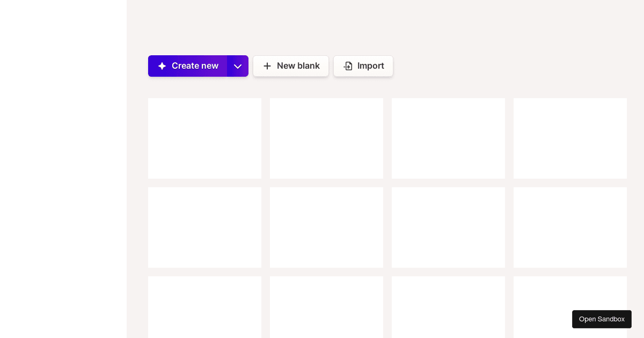Click the import arrow icon on Import
Image resolution: width=644 pixels, height=338 pixels.
coord(348,66)
